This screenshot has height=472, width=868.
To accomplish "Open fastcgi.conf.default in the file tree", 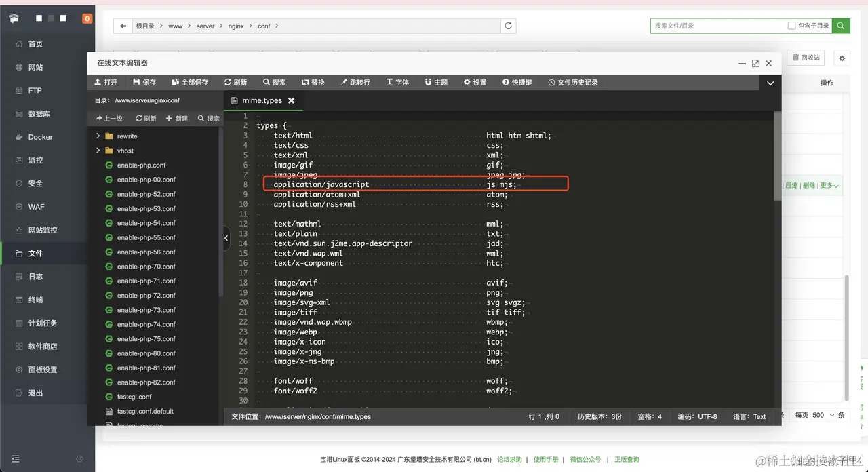I will coord(145,411).
